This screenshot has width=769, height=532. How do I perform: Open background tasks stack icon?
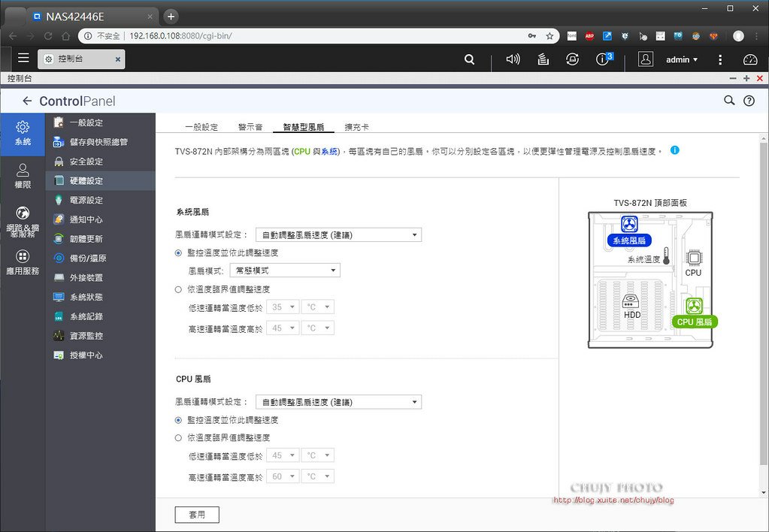[x=543, y=59]
